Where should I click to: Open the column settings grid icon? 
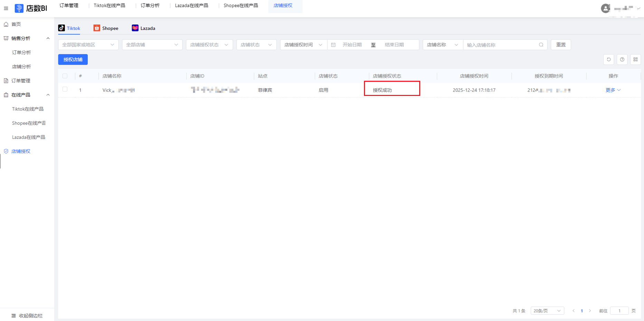[x=635, y=59]
